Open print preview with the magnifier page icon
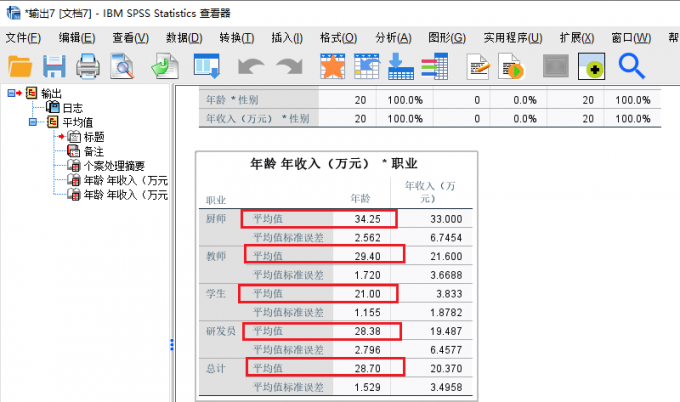The height and width of the screenshot is (402, 680). (122, 66)
